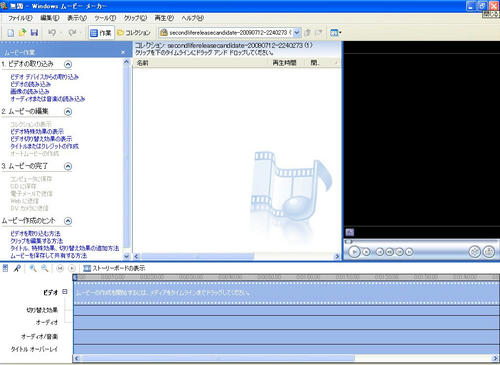Click the Undo arrow icon
This screenshot has height=365, width=500.
click(52, 33)
